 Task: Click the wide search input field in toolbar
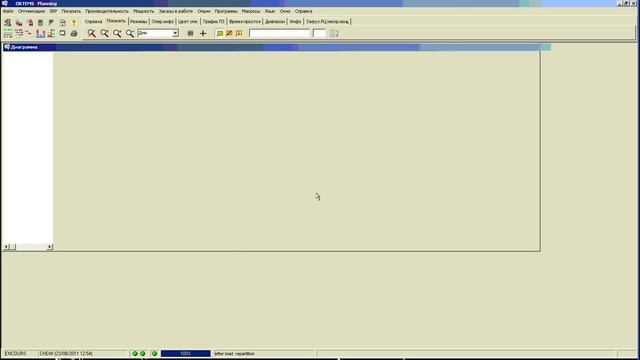(x=280, y=33)
